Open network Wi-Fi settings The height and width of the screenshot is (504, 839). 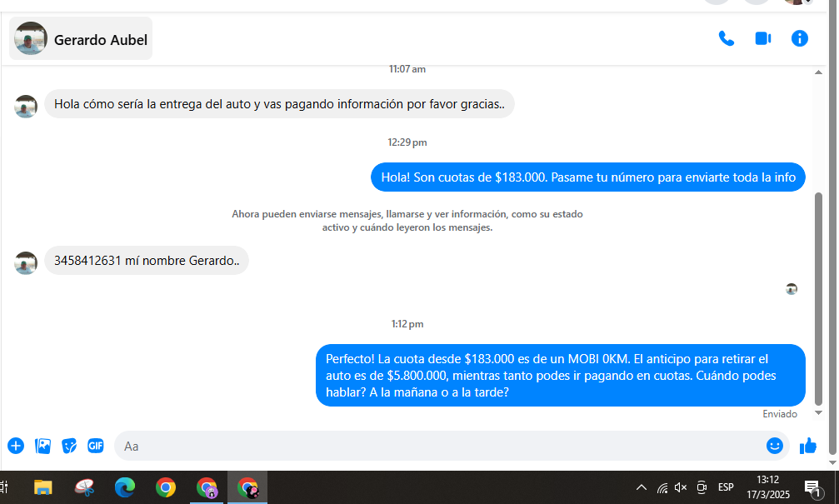[662, 487]
